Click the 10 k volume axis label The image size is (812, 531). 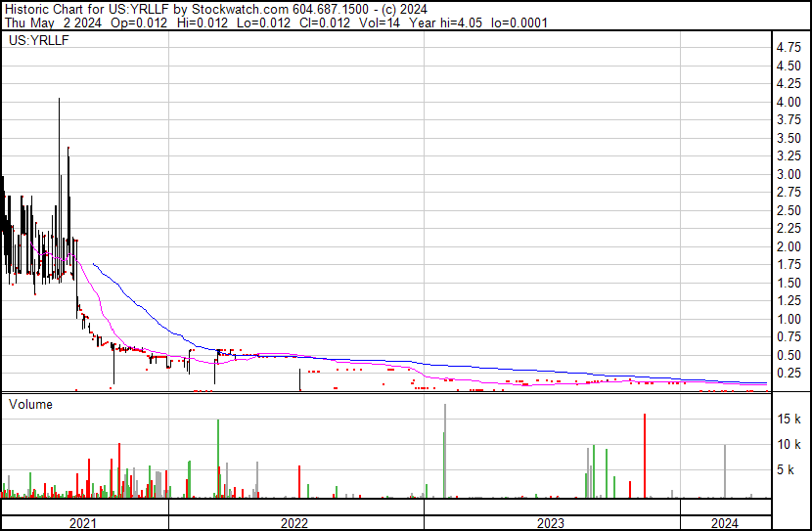click(x=789, y=445)
